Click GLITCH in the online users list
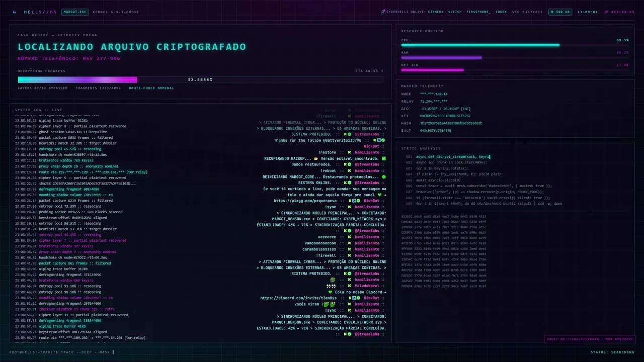Viewport: 644px width, 362px height. [455, 12]
